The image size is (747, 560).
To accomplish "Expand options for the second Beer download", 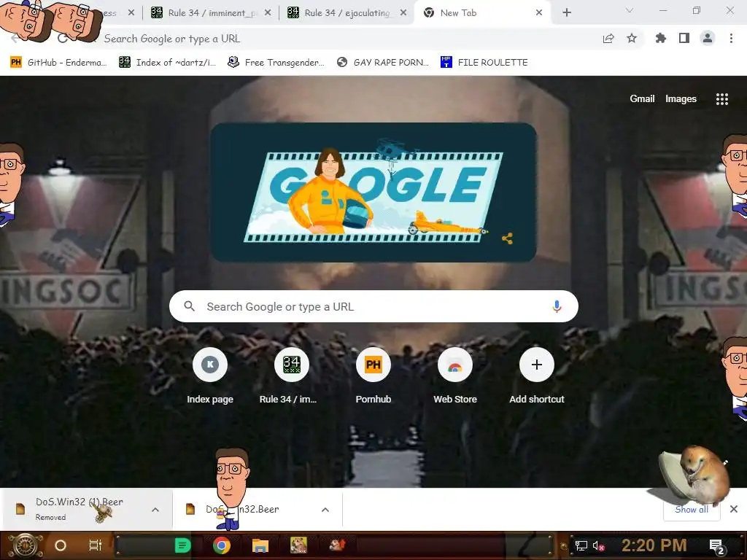I will (325, 510).
